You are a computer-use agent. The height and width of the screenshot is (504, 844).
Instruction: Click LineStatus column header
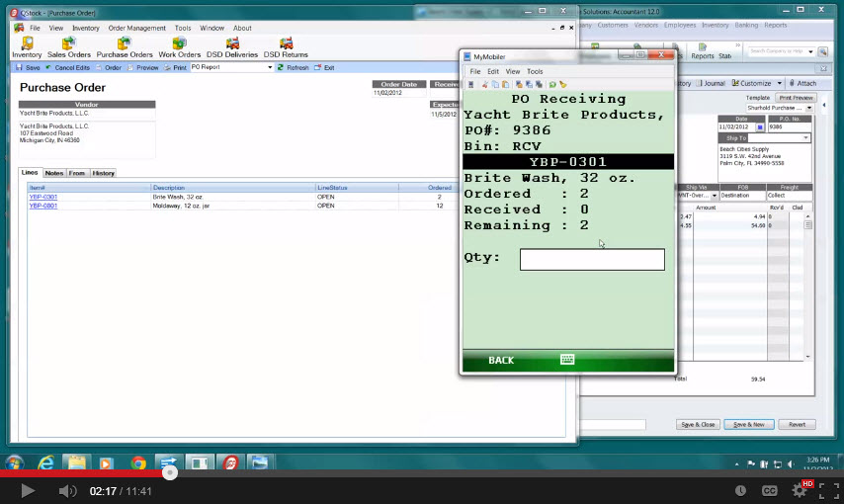357,188
